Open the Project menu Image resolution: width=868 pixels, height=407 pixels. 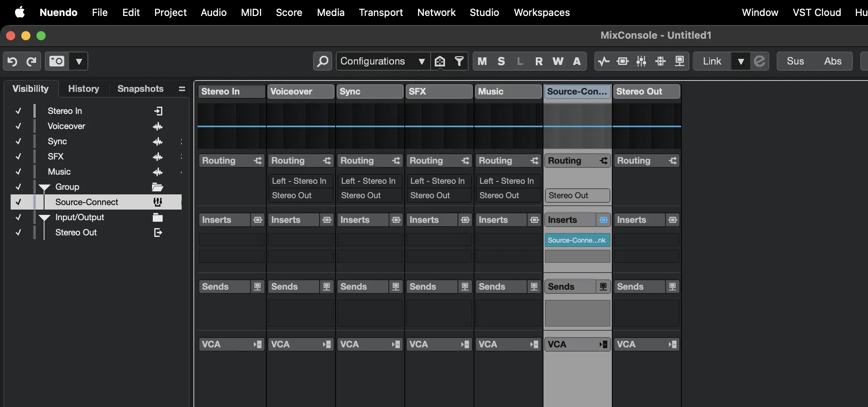pyautogui.click(x=170, y=13)
